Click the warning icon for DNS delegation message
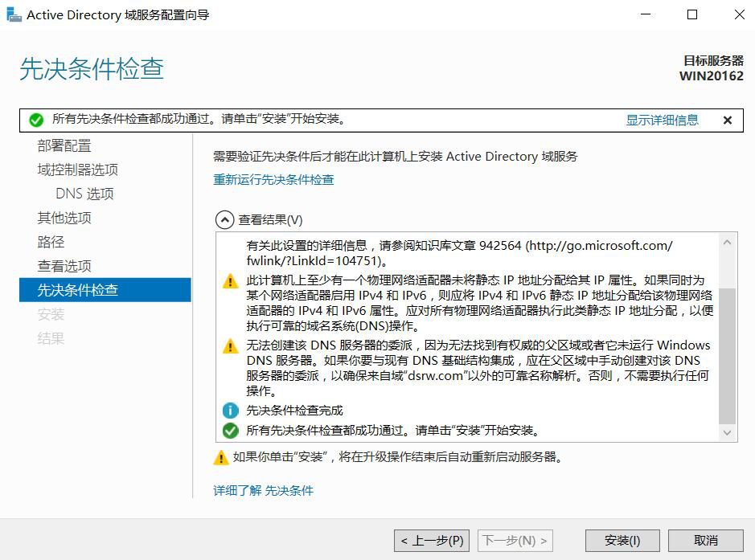 [230, 345]
